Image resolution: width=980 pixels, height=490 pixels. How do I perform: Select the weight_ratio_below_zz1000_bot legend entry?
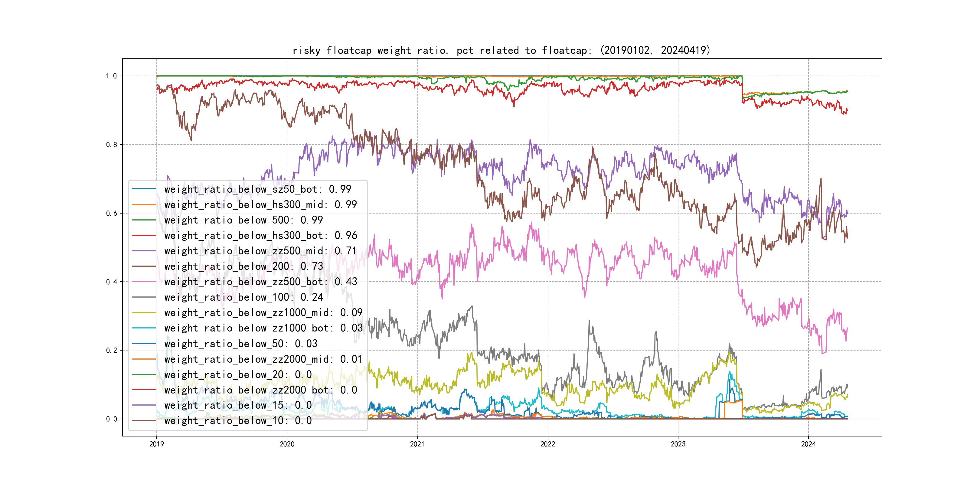[263, 328]
